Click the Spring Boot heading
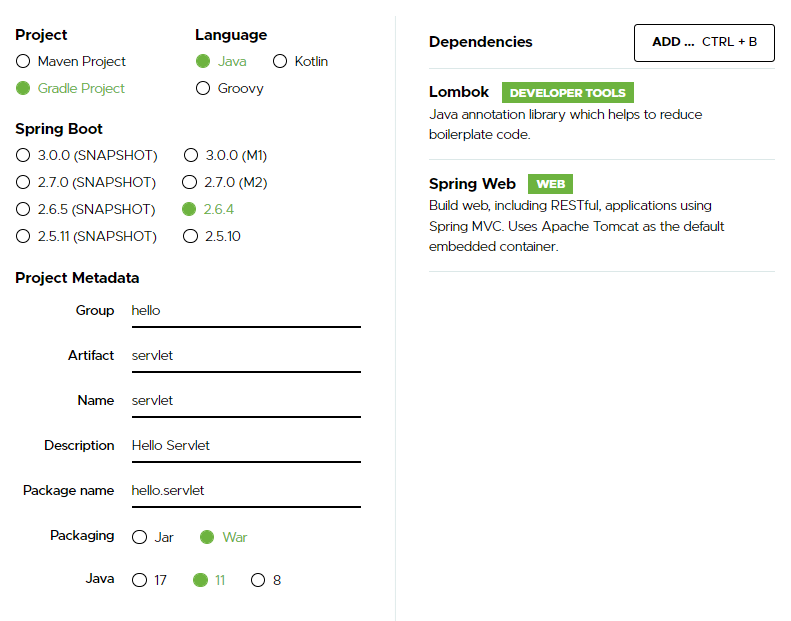Screen dimensions: 791x621 pos(59,129)
